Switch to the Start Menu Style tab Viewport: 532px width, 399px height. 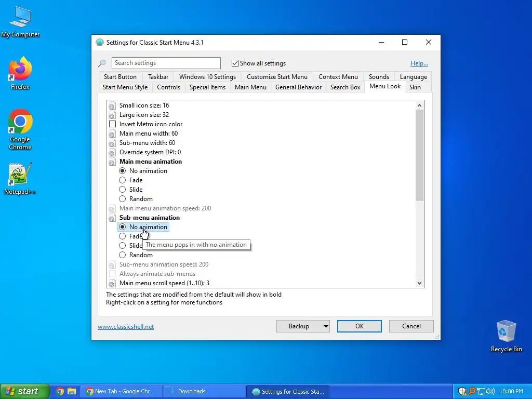[125, 87]
